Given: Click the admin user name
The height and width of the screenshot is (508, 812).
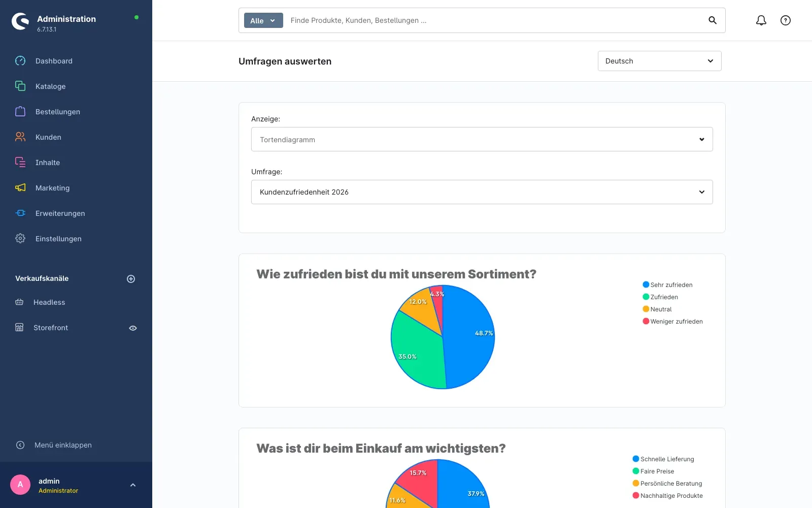Looking at the screenshot, I should click(49, 481).
